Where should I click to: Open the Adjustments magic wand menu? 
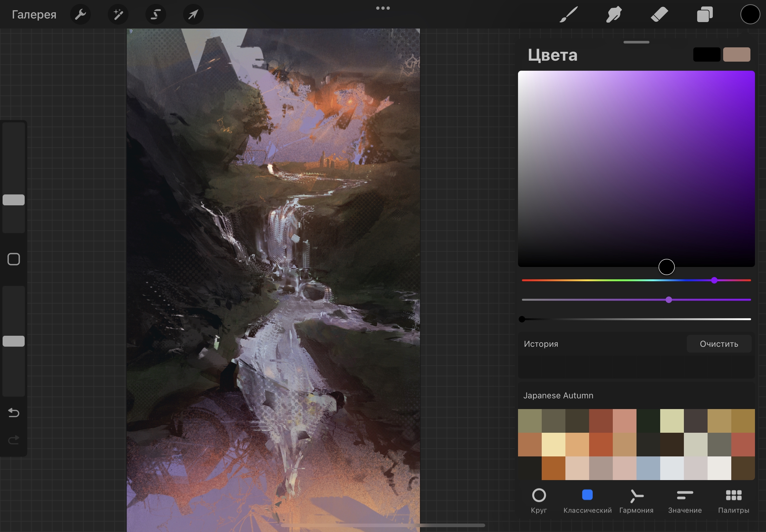tap(118, 14)
